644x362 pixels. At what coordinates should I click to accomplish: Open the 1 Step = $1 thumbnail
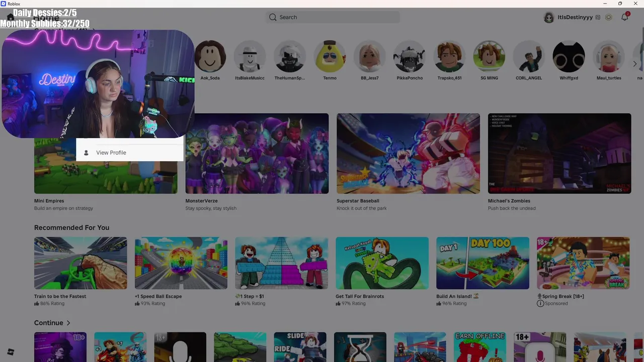(x=281, y=263)
